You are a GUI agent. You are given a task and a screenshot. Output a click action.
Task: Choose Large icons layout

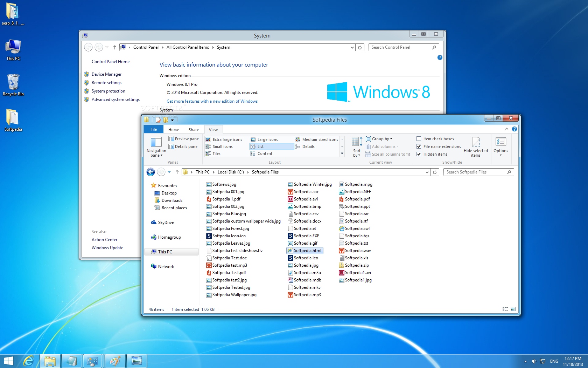point(265,139)
